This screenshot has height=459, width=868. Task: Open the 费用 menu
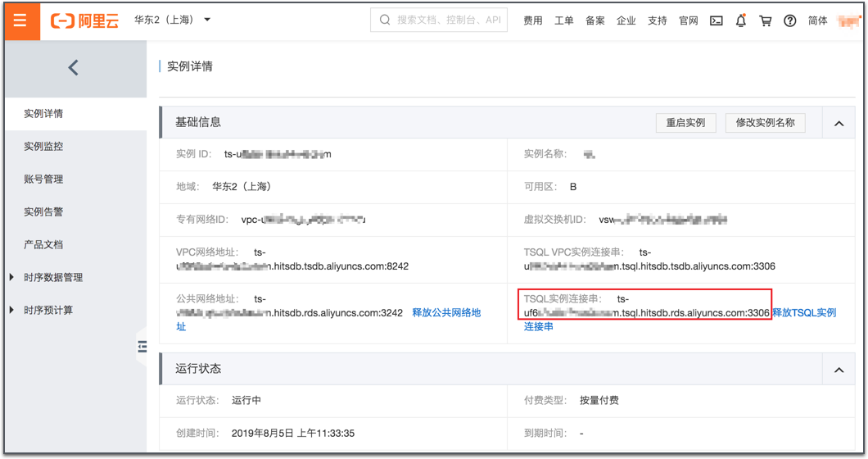[533, 20]
